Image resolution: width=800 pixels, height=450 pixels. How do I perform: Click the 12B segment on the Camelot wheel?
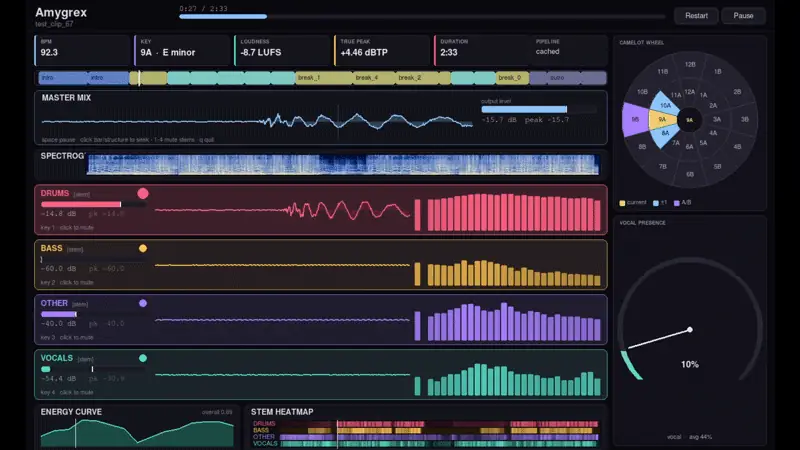pos(690,64)
